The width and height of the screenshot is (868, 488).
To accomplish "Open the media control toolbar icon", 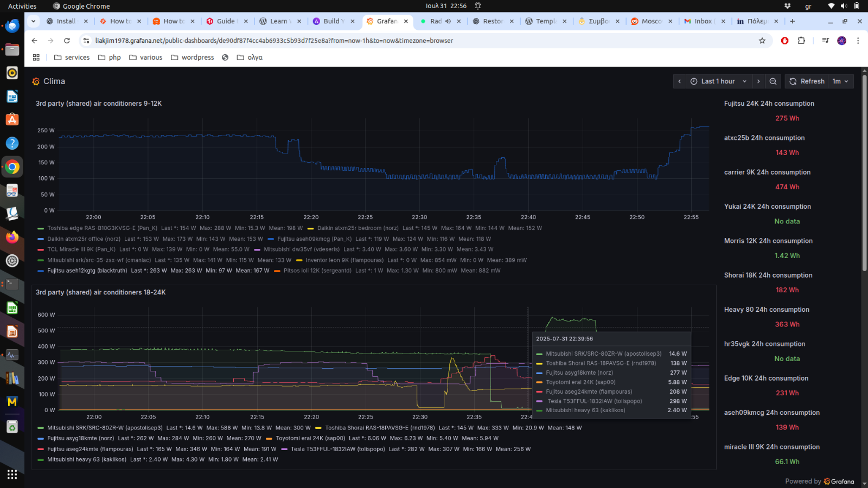I will 825,41.
